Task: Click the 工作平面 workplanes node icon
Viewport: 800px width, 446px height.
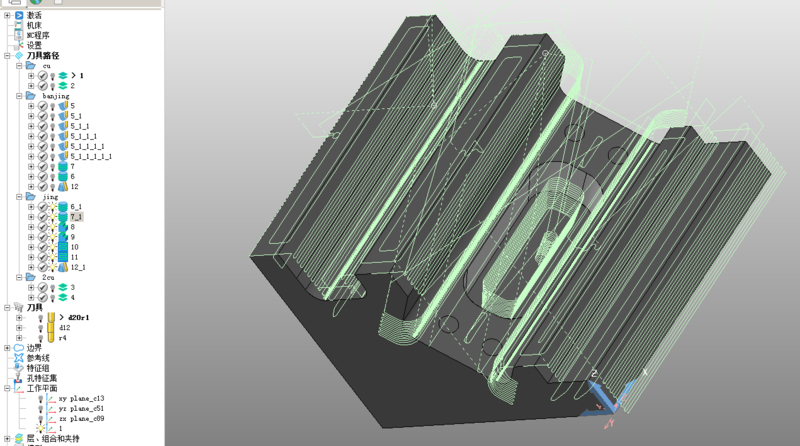Action: point(19,388)
